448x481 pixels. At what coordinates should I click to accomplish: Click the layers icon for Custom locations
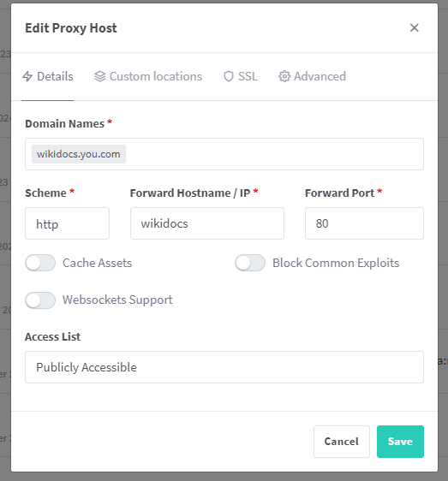[x=100, y=76]
